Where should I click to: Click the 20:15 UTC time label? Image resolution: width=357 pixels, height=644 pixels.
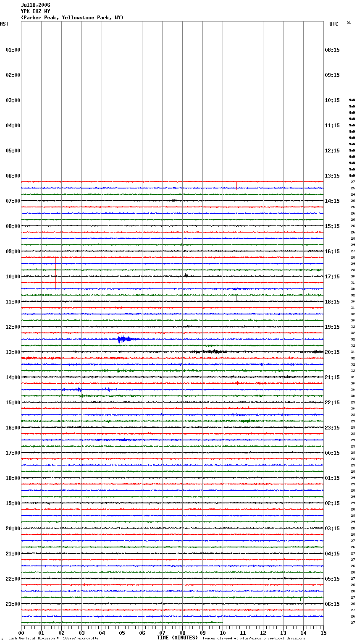(332, 352)
